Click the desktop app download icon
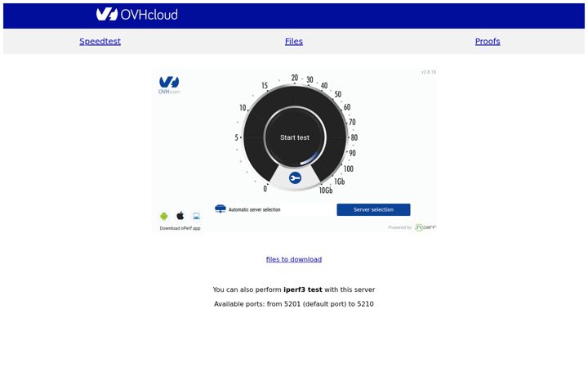Image resolution: width=588 pixels, height=368 pixels. [x=197, y=216]
